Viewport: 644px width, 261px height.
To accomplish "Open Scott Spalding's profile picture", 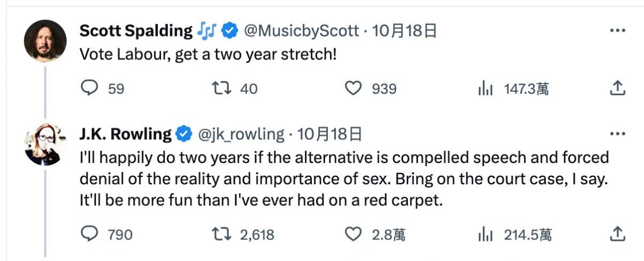I will (x=46, y=41).
